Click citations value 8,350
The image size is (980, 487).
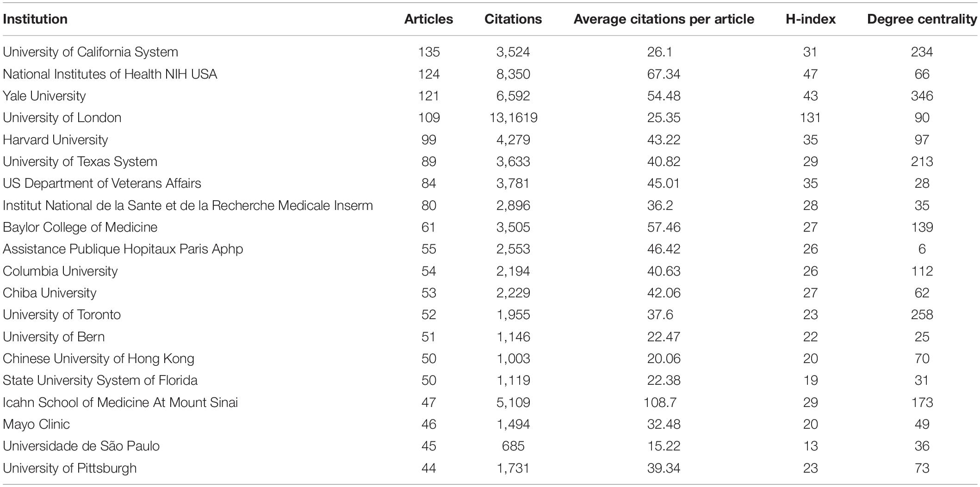[513, 74]
